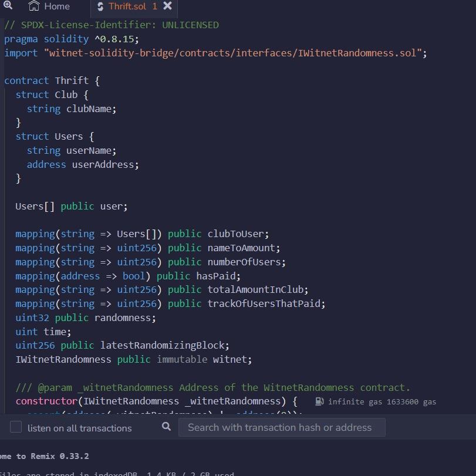This screenshot has width=476, height=476.
Task: Click the immutable witnet declaration line
Action: coord(133,359)
